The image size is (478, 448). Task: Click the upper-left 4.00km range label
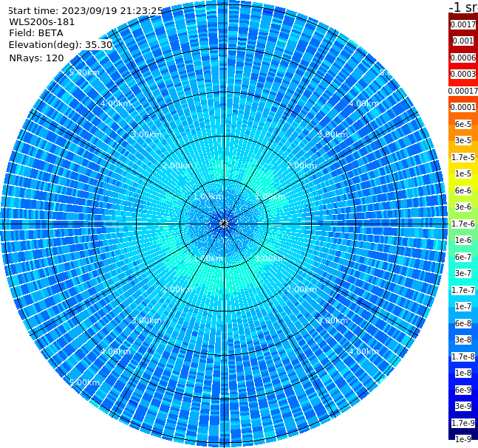[x=115, y=103]
